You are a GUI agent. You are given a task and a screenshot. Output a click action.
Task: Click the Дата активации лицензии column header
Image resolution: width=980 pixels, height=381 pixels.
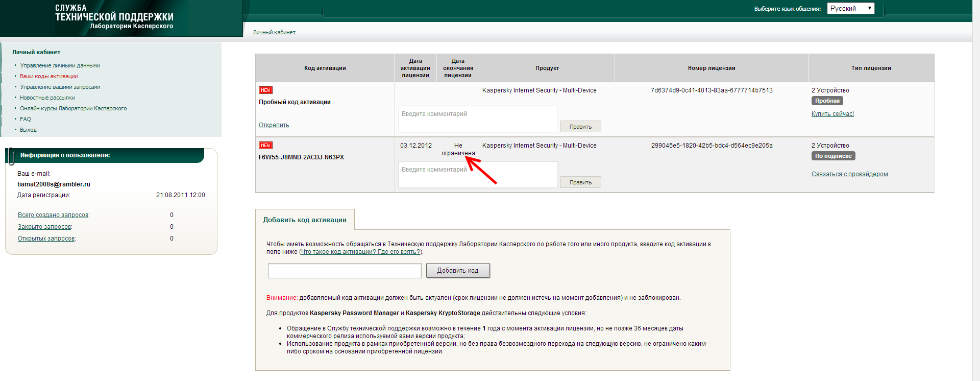(415, 68)
